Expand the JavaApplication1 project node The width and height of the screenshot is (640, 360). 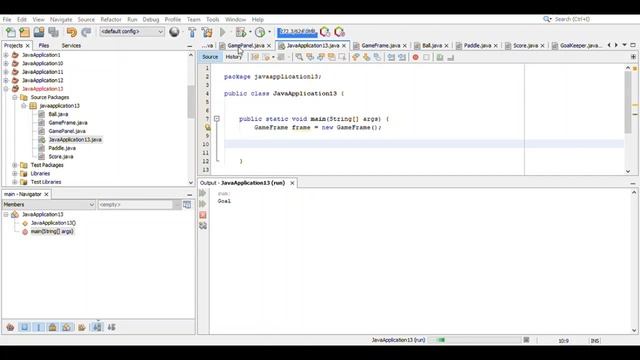click(x=6, y=55)
